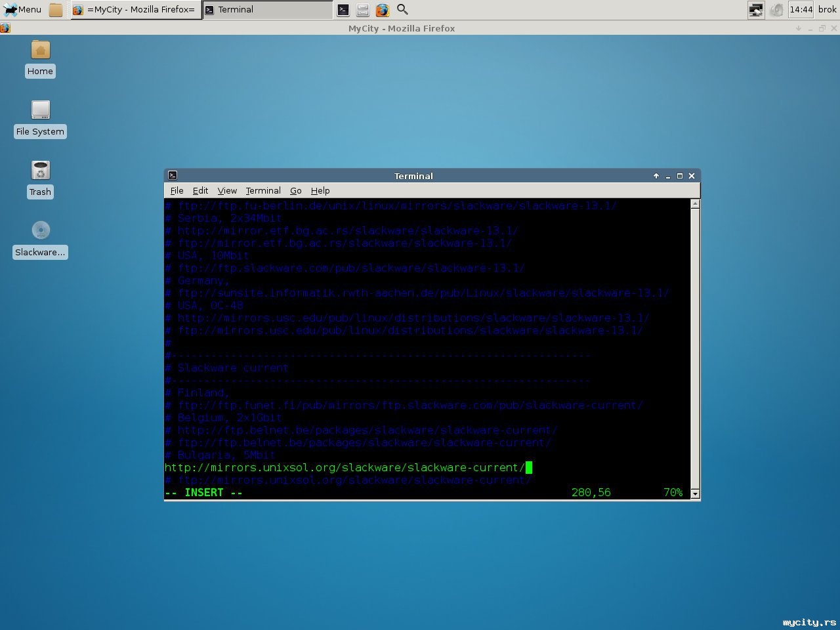This screenshot has width=840, height=630.
Task: Click the '# Slackware current' heading line
Action: click(226, 367)
